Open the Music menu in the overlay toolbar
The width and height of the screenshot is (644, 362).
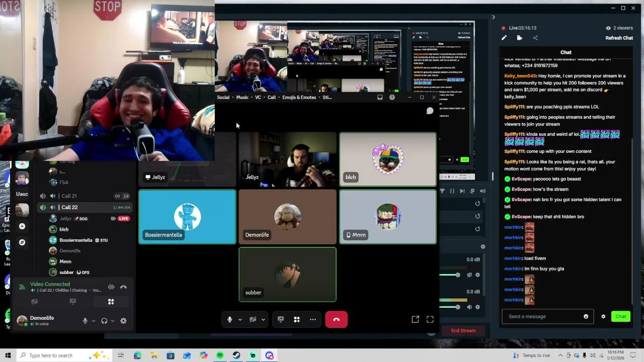(243, 98)
